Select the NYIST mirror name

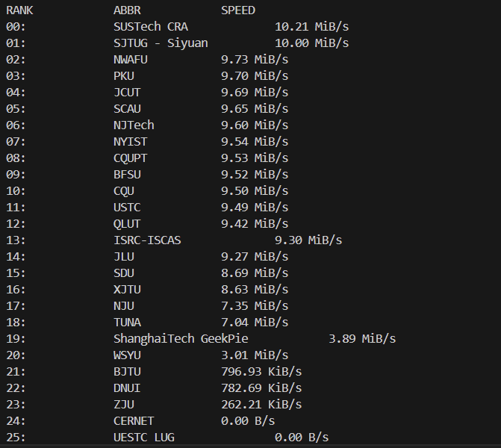(131, 142)
